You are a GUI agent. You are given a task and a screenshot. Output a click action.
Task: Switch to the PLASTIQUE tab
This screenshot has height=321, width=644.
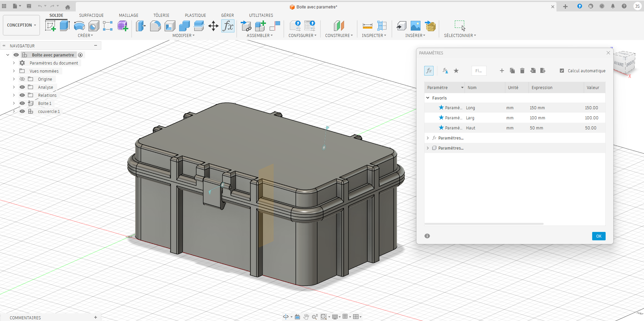pos(195,15)
